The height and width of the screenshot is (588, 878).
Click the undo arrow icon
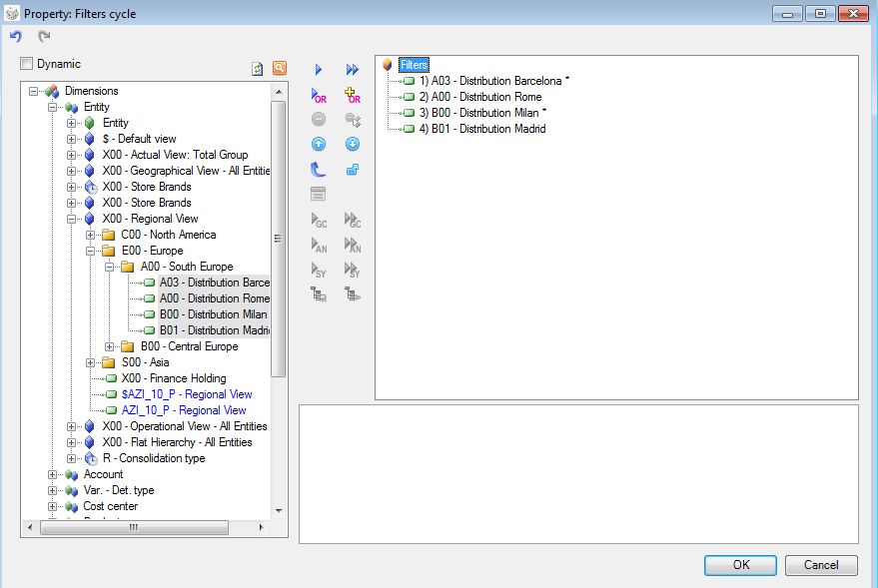pyautogui.click(x=16, y=36)
